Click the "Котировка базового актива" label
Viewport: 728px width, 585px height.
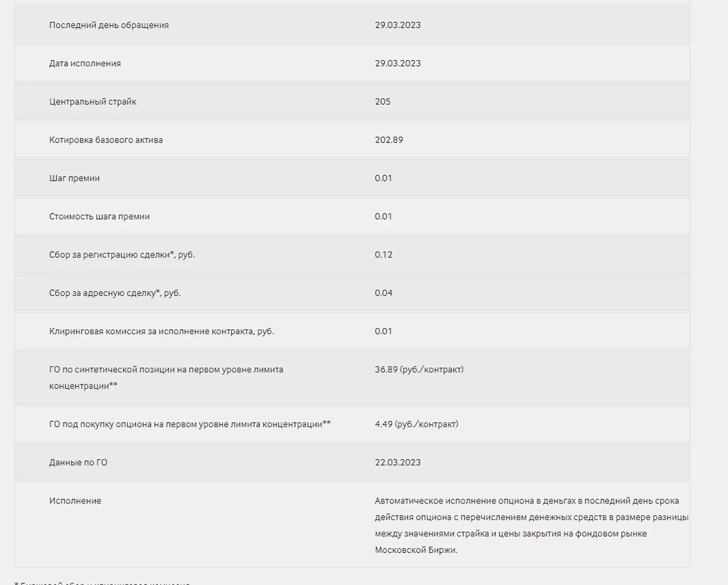[106, 140]
